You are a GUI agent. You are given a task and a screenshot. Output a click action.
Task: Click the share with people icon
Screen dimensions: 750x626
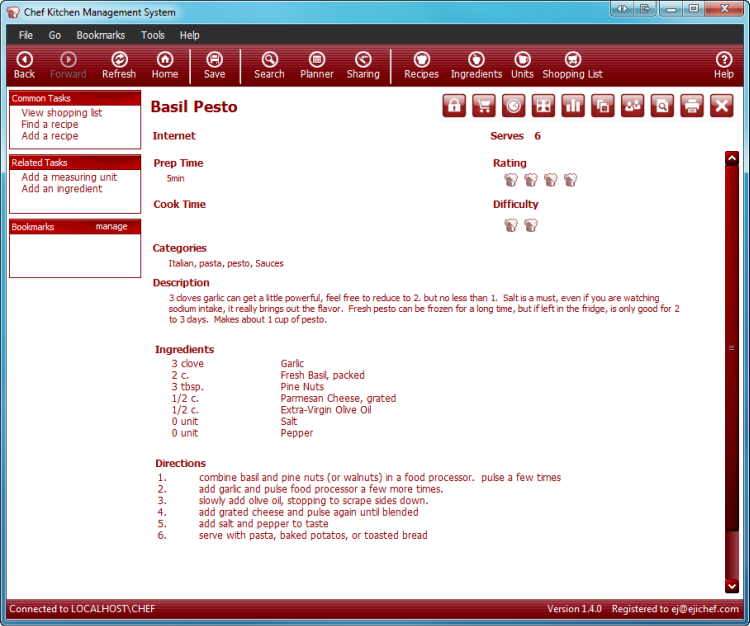632,106
